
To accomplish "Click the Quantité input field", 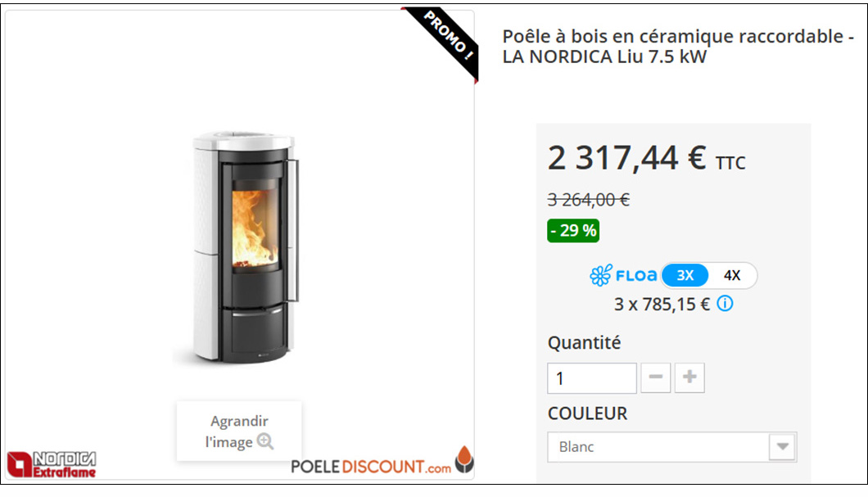I will 592,378.
